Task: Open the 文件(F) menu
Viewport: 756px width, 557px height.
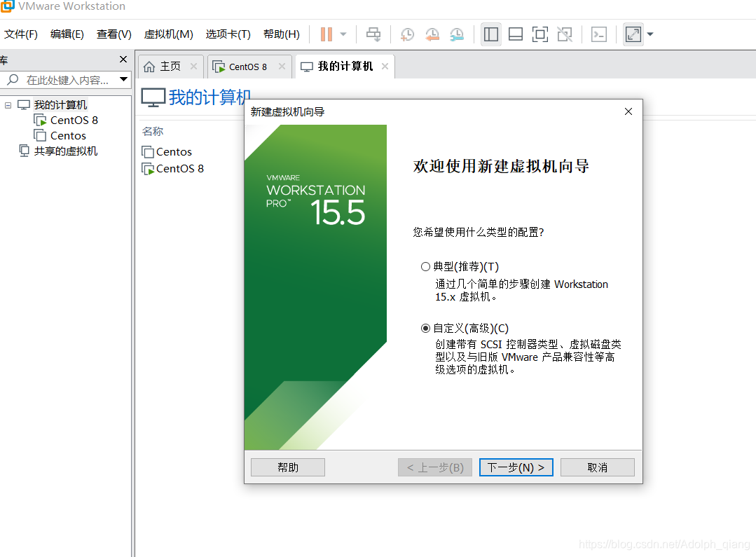Action: coord(21,34)
